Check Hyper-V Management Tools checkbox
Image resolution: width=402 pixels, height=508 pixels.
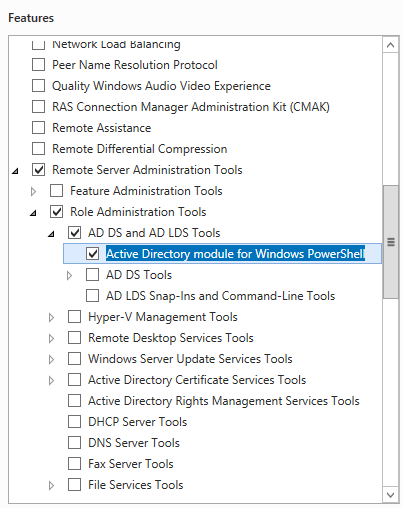coord(74,317)
